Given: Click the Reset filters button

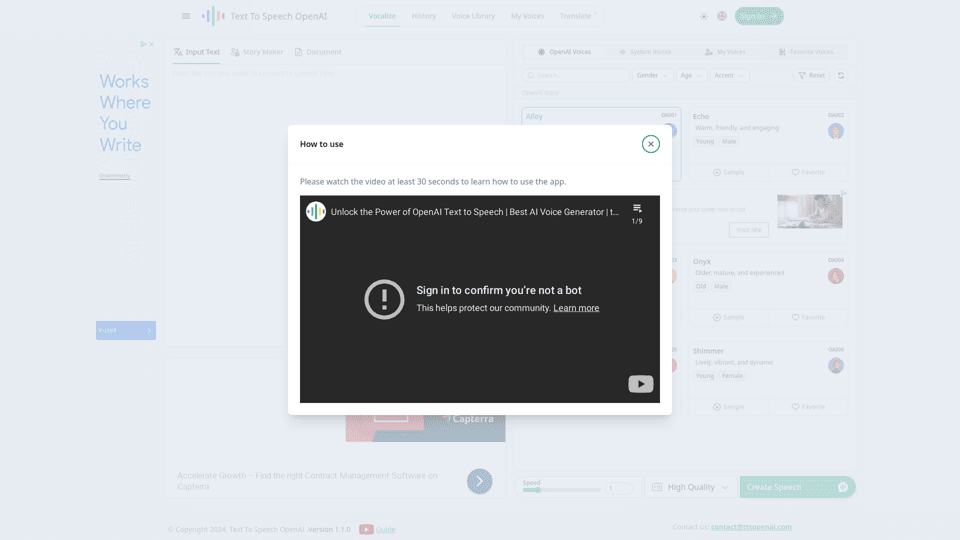Looking at the screenshot, I should click(812, 75).
